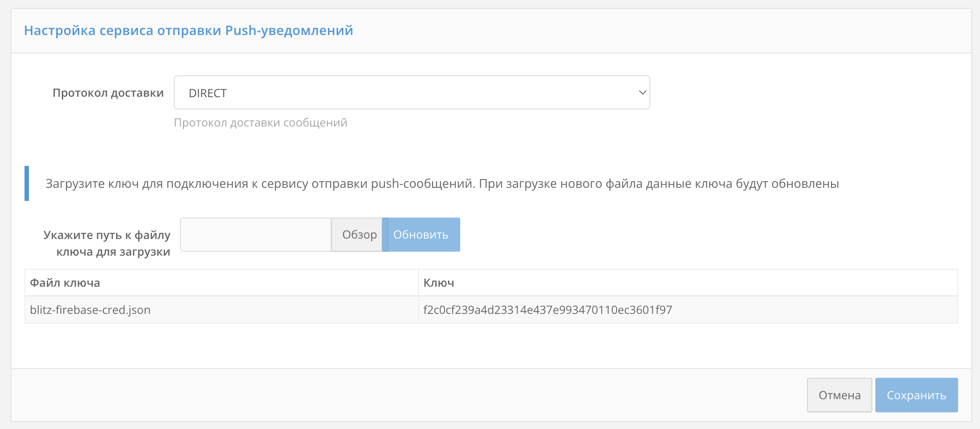Select the blitz-firebase-cred.json file cell
980x429 pixels.
point(90,310)
